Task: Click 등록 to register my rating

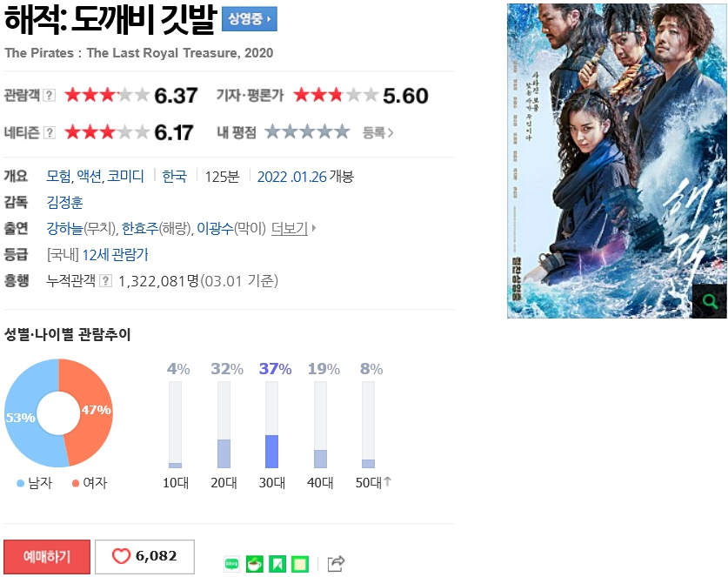Action: tap(377, 133)
